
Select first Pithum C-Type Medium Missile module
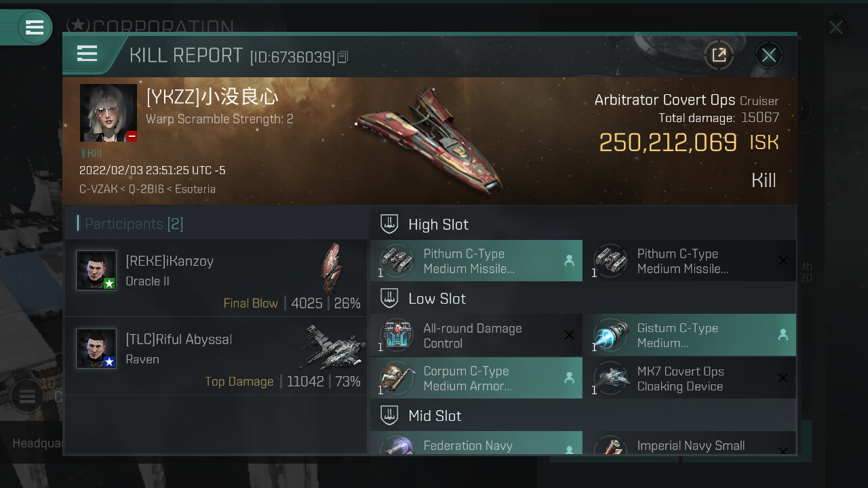(476, 261)
